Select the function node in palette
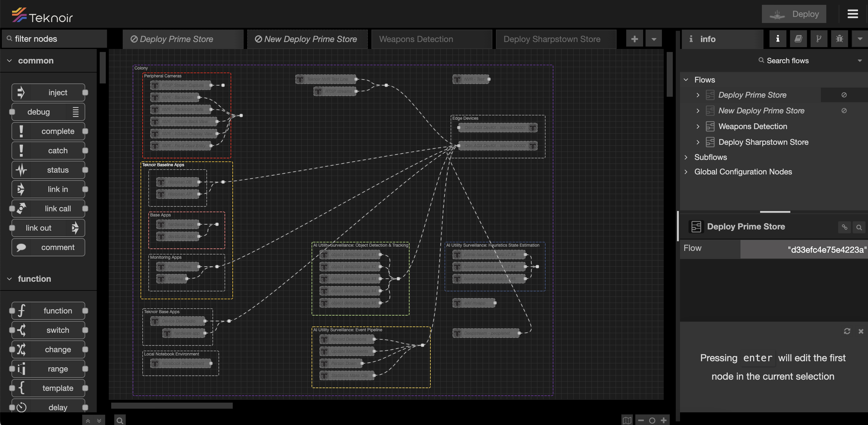 (48, 311)
